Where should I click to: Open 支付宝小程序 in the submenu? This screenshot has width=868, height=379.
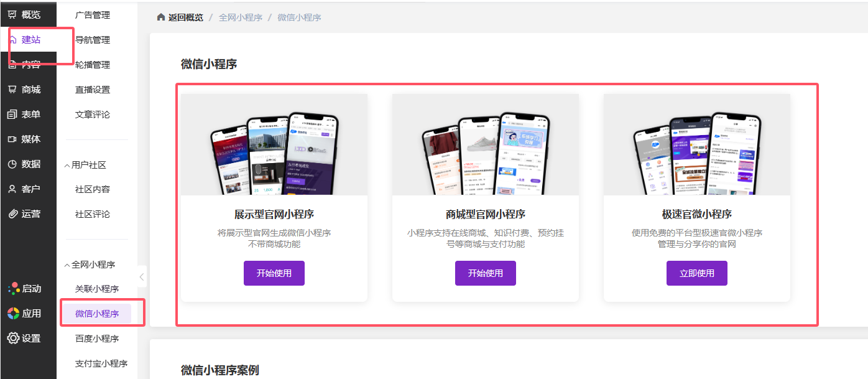101,363
